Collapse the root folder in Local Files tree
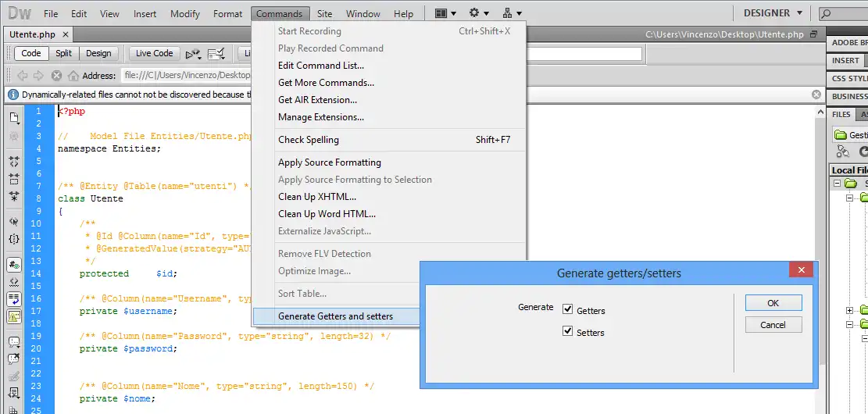The width and height of the screenshot is (868, 414). click(x=837, y=184)
